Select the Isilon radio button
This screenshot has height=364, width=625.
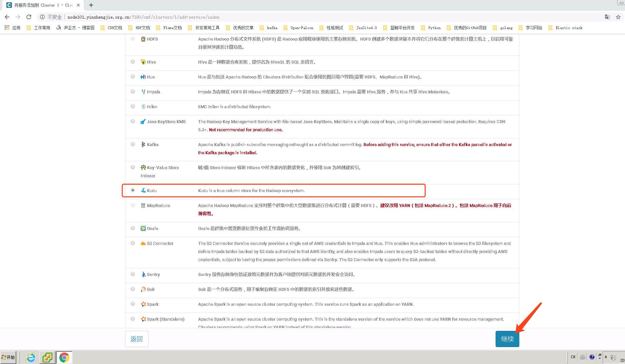(133, 106)
